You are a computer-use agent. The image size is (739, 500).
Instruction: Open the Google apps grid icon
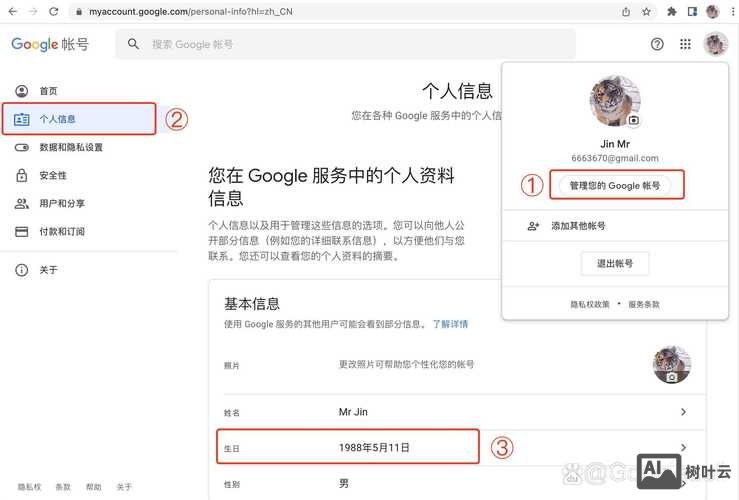685,44
